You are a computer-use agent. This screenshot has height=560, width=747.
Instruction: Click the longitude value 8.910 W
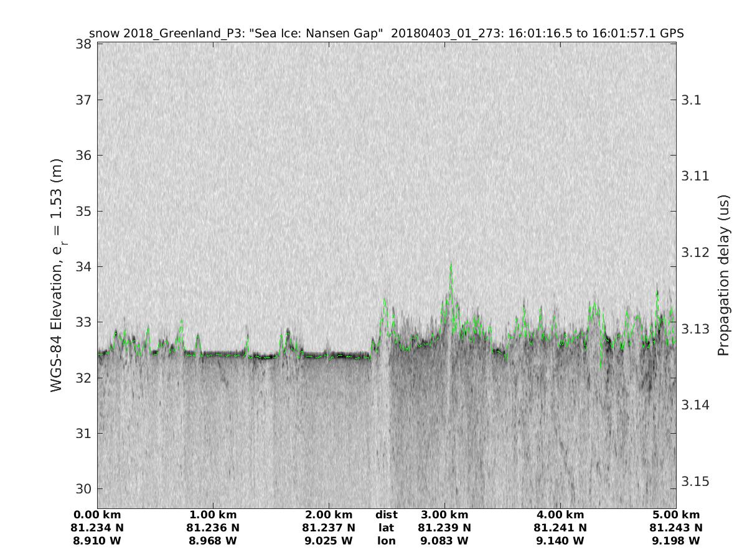tap(97, 541)
